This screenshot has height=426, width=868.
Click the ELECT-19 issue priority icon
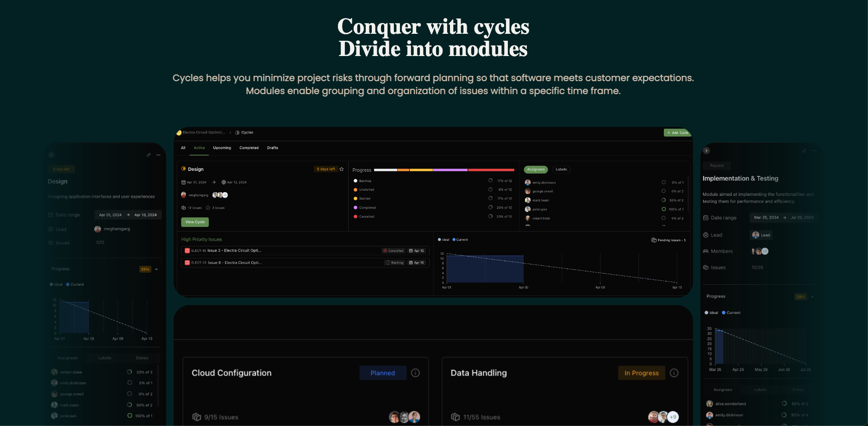click(187, 251)
